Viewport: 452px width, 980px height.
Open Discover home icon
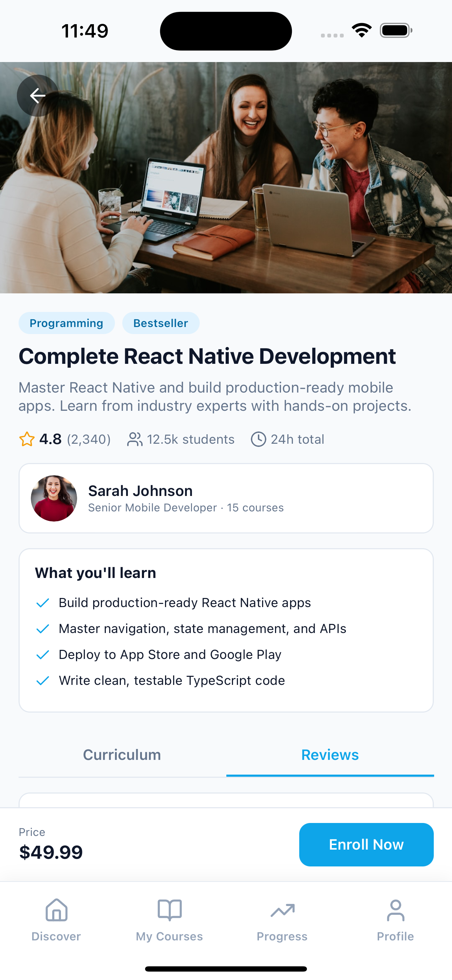coord(56,910)
